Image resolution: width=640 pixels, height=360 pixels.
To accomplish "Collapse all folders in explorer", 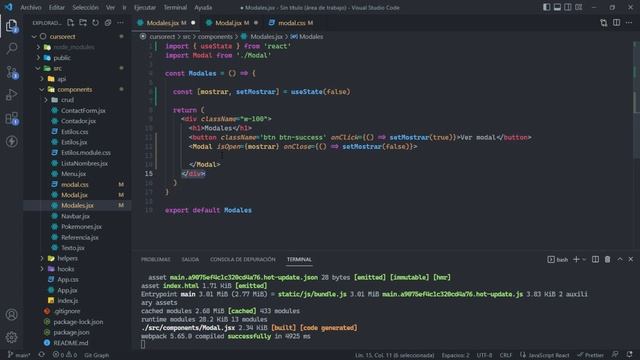I will [108, 23].
